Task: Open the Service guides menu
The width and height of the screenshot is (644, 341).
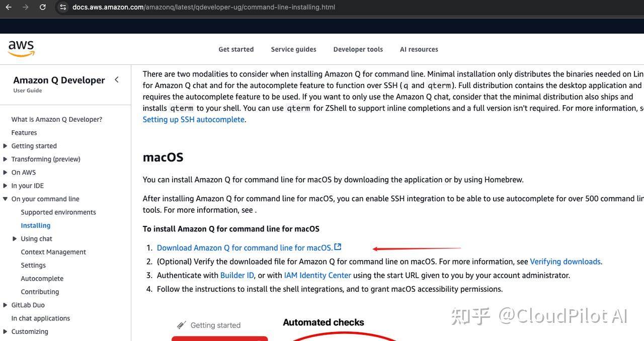Action: [x=293, y=49]
